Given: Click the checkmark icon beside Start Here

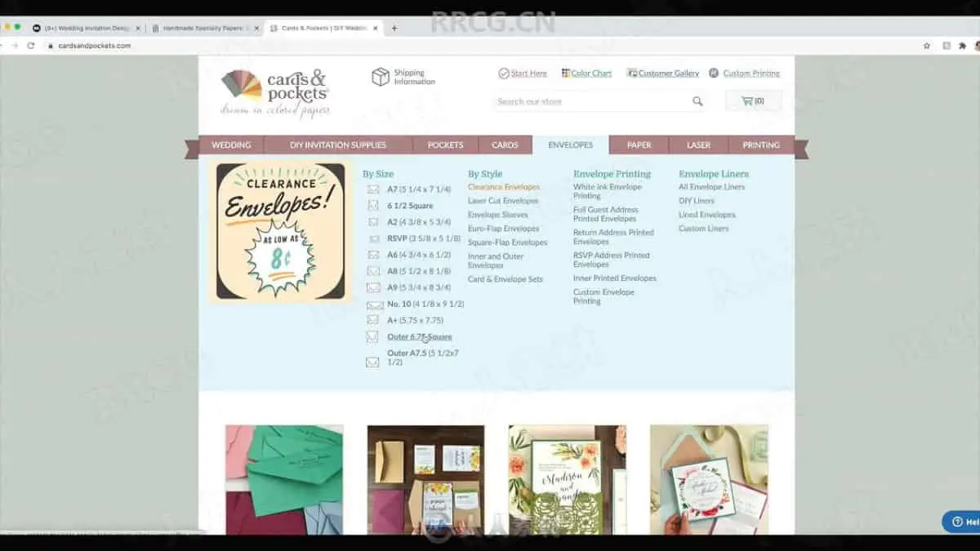Looking at the screenshot, I should (503, 73).
